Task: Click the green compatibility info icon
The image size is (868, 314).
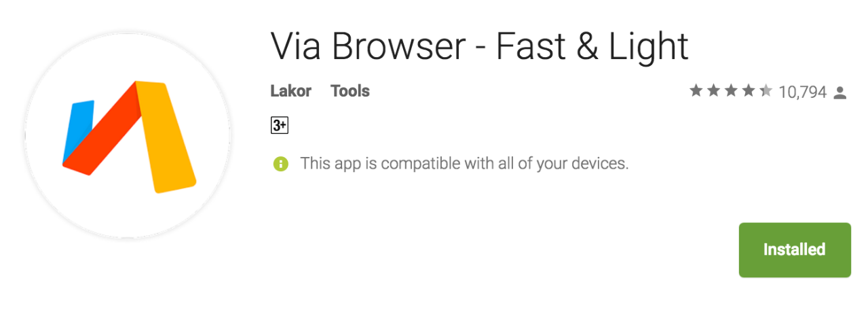Action: pos(280,164)
